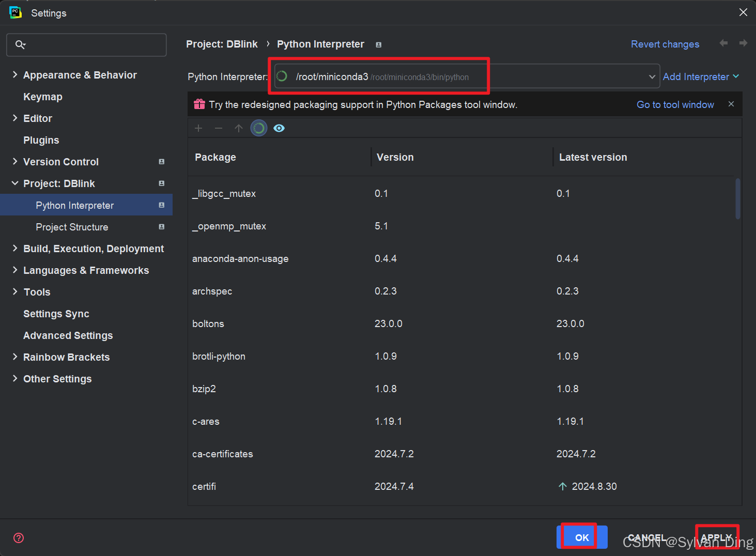The image size is (756, 556).
Task: Navigate back with the left arrow
Action: pos(723,43)
